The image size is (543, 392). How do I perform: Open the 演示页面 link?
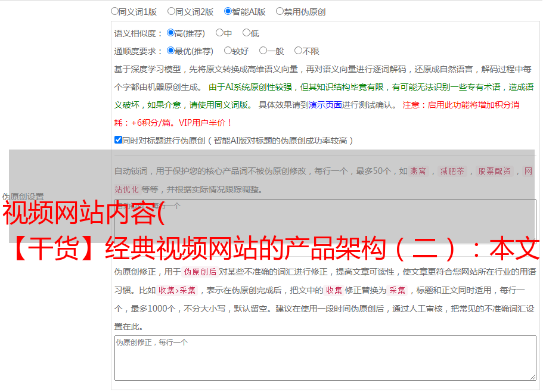[x=325, y=105]
